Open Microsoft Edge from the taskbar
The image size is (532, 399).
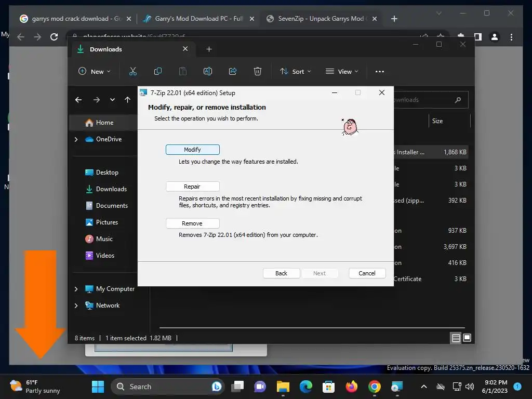[305, 387]
